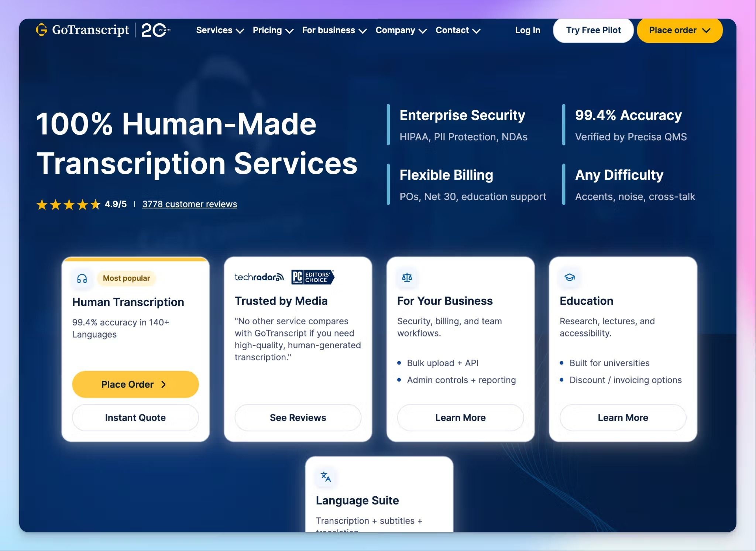Image resolution: width=756 pixels, height=551 pixels.
Task: Click the headphones icon on Human Transcription card
Action: pos(82,278)
